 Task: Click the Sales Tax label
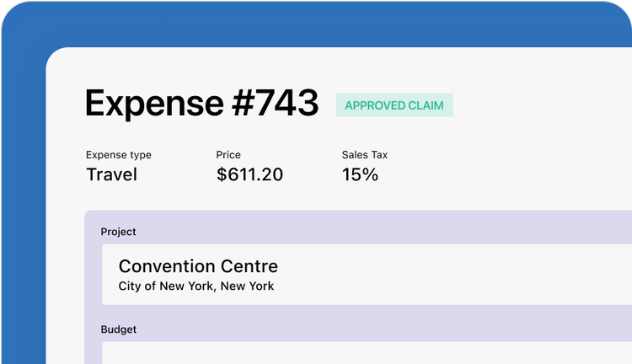tap(364, 155)
